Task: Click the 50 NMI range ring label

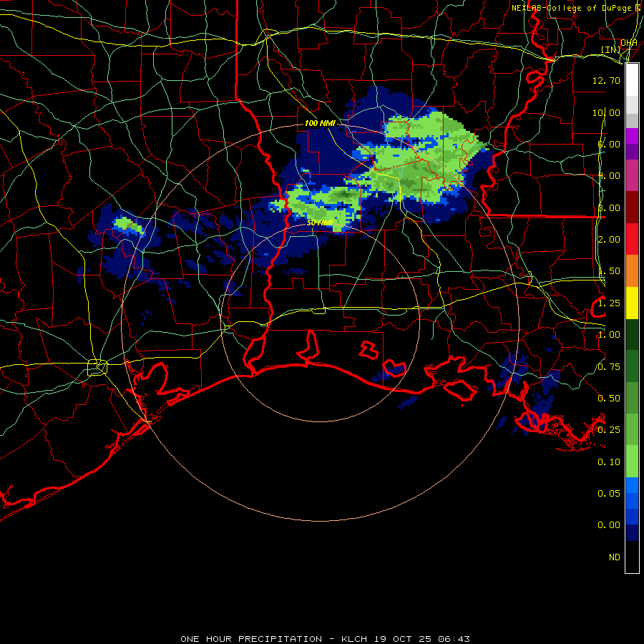Action: pyautogui.click(x=320, y=223)
